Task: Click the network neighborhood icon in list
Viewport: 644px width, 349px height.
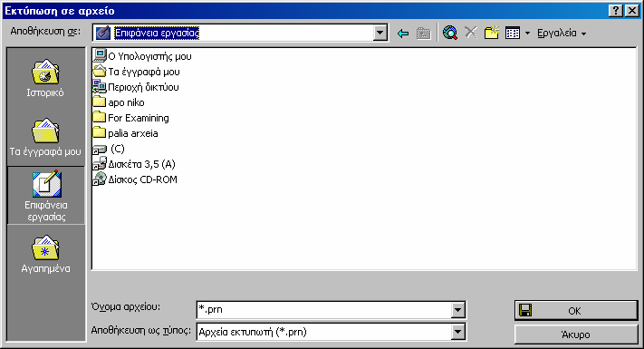Action: 100,87
